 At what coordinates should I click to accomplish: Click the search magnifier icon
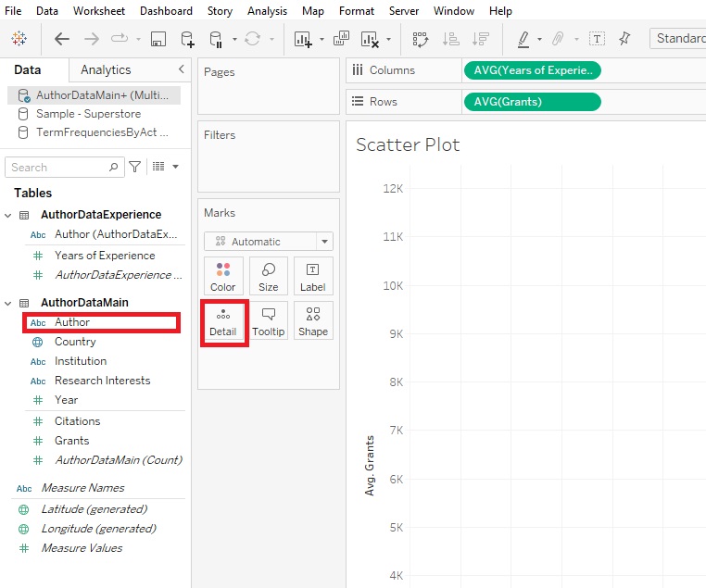click(113, 167)
